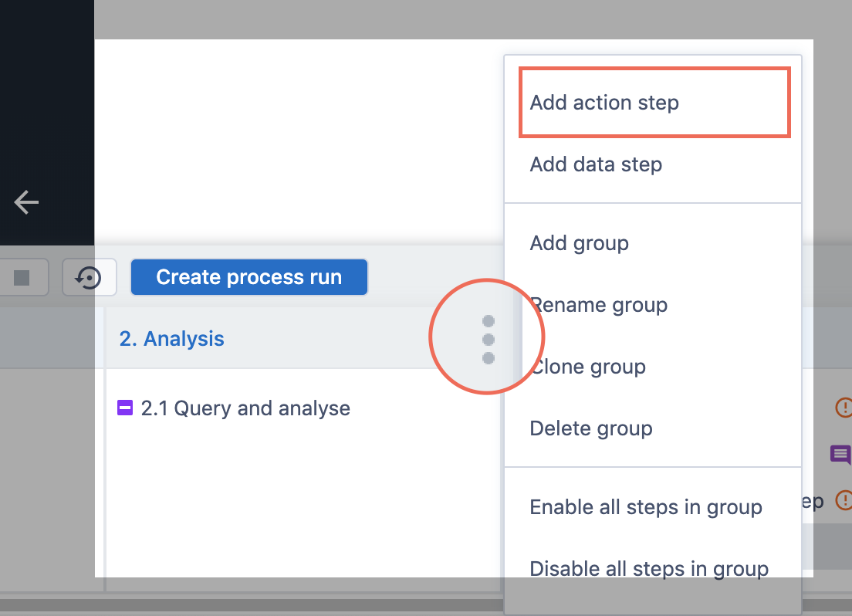Choose Delete group from the menu
Viewport: 852px width, 616px height.
tap(590, 428)
